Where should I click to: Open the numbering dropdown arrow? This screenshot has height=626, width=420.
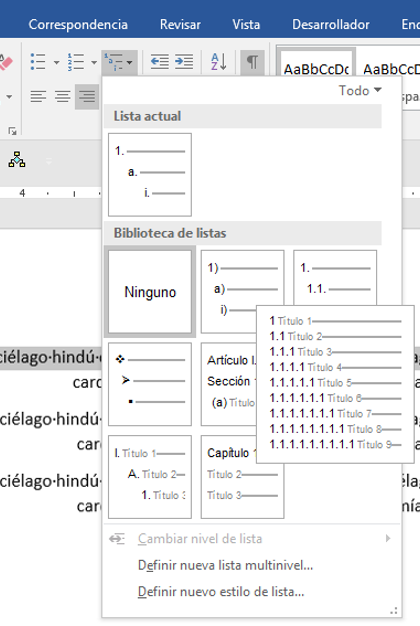[94, 63]
